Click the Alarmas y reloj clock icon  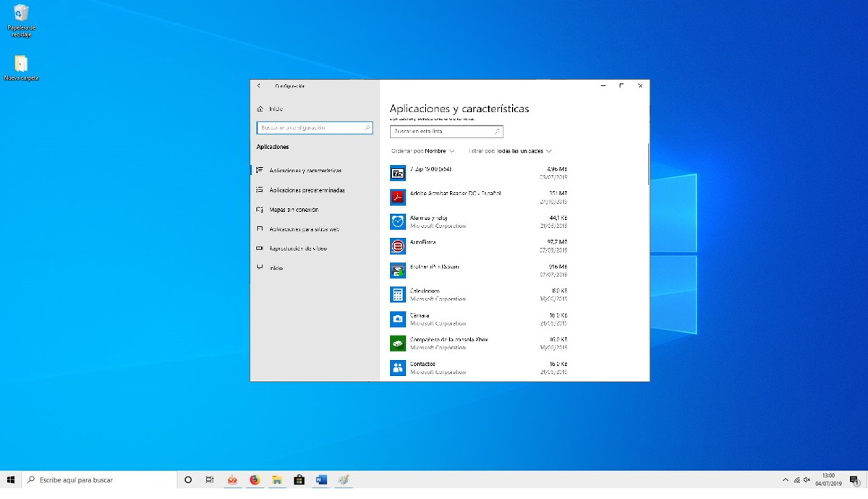(398, 221)
